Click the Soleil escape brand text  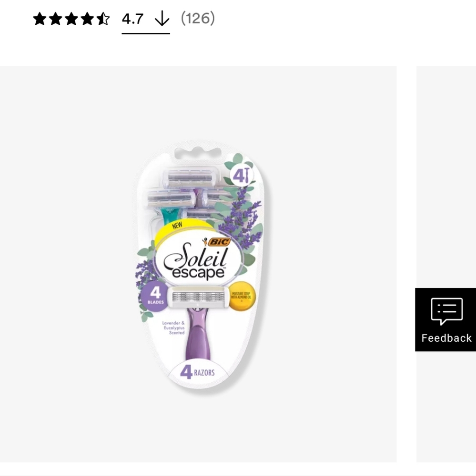pyautogui.click(x=195, y=262)
